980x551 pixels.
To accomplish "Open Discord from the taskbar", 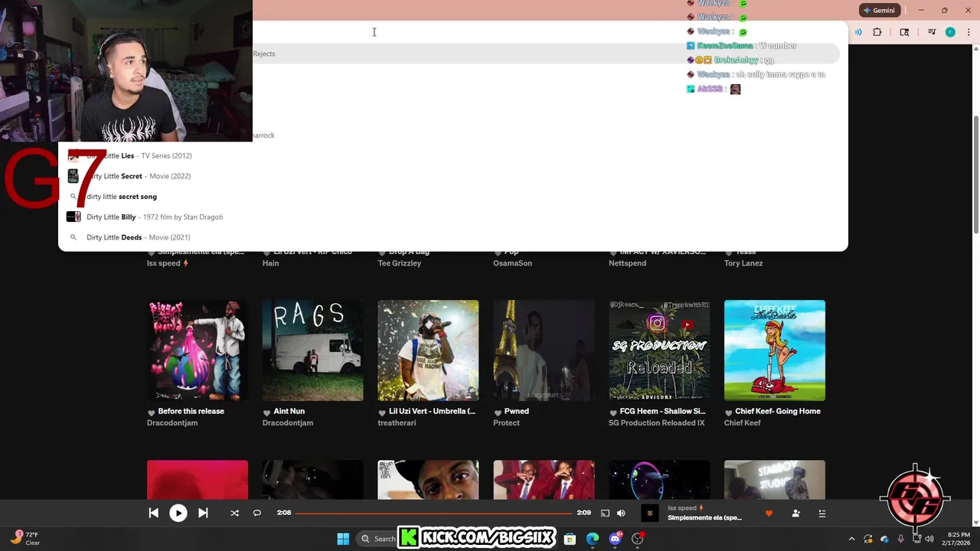I will [615, 539].
